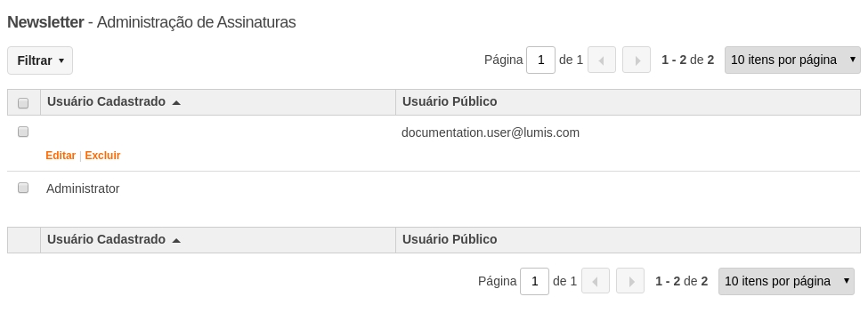Open top '10 itens por página' dropdown
Image resolution: width=868 pixels, height=321 pixels.
(792, 60)
